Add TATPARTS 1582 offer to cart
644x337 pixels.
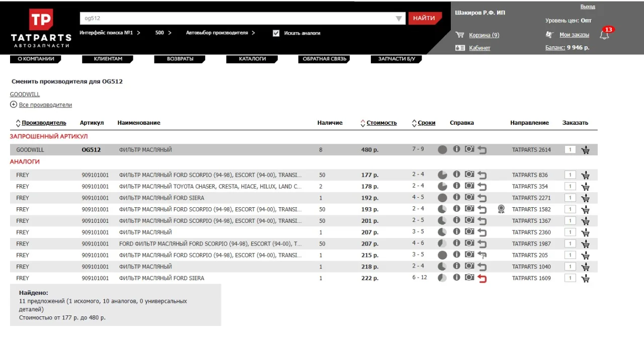[x=585, y=210]
